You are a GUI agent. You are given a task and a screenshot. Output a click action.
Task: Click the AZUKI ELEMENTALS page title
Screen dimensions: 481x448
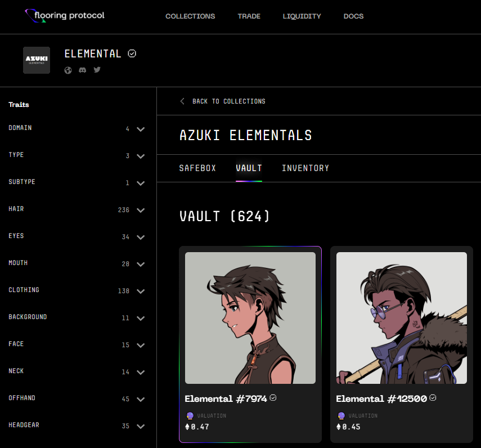tap(246, 135)
